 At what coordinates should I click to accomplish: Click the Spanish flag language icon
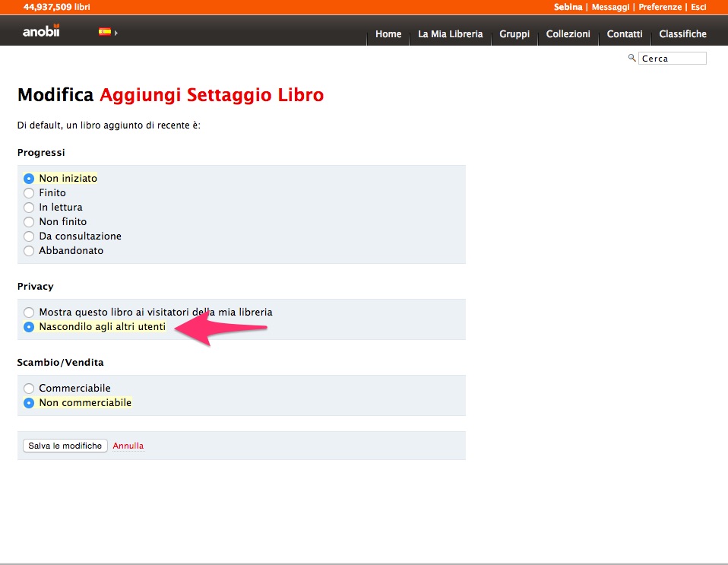coord(105,32)
